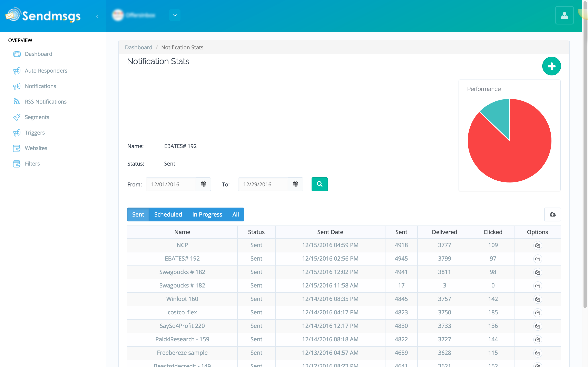588x367 pixels.
Task: Click the copy icon for costco_flex row
Action: click(x=537, y=313)
